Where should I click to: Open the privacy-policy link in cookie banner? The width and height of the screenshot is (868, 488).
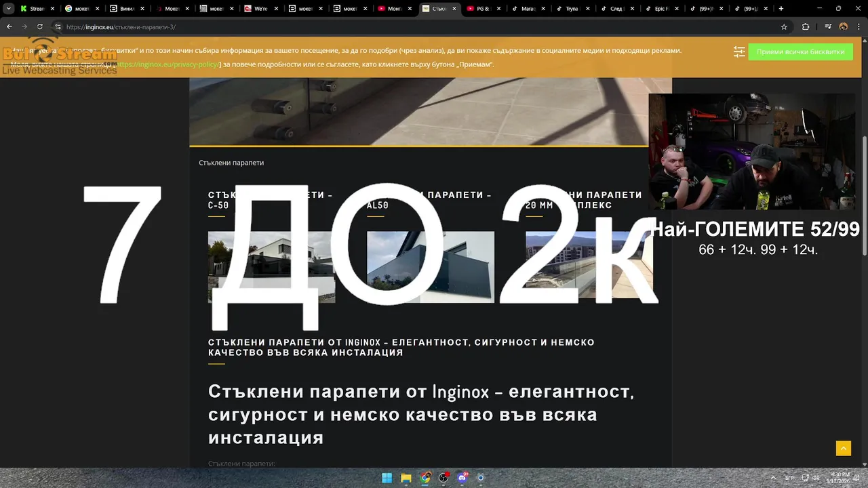tap(168, 64)
